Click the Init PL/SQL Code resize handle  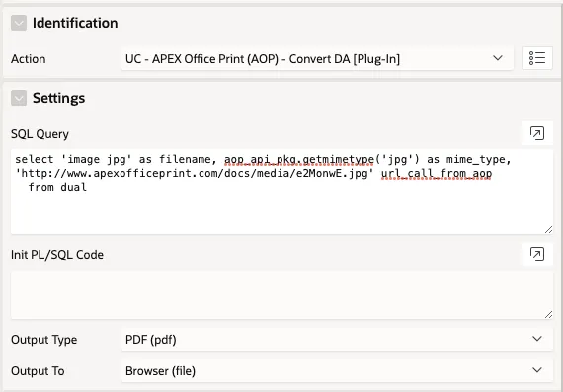coord(548,314)
